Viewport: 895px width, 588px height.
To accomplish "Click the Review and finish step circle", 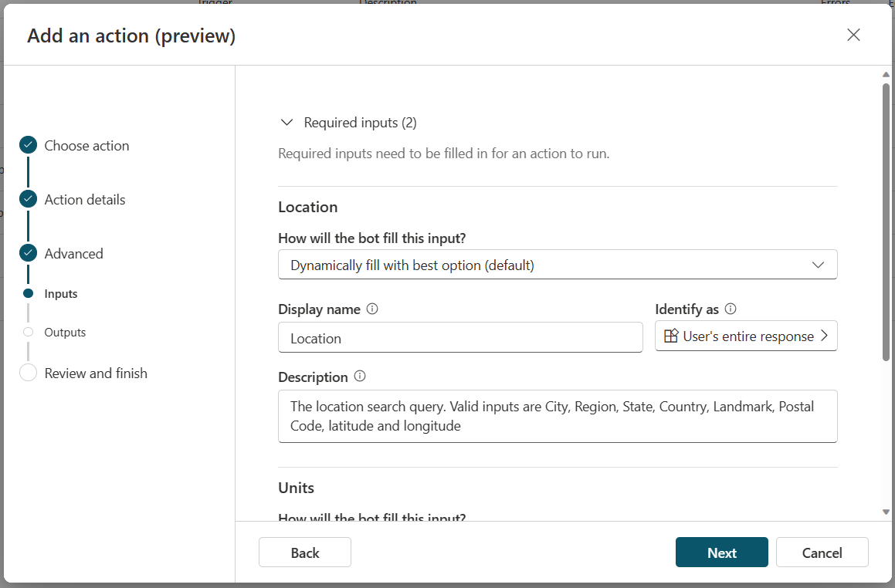I will click(28, 373).
